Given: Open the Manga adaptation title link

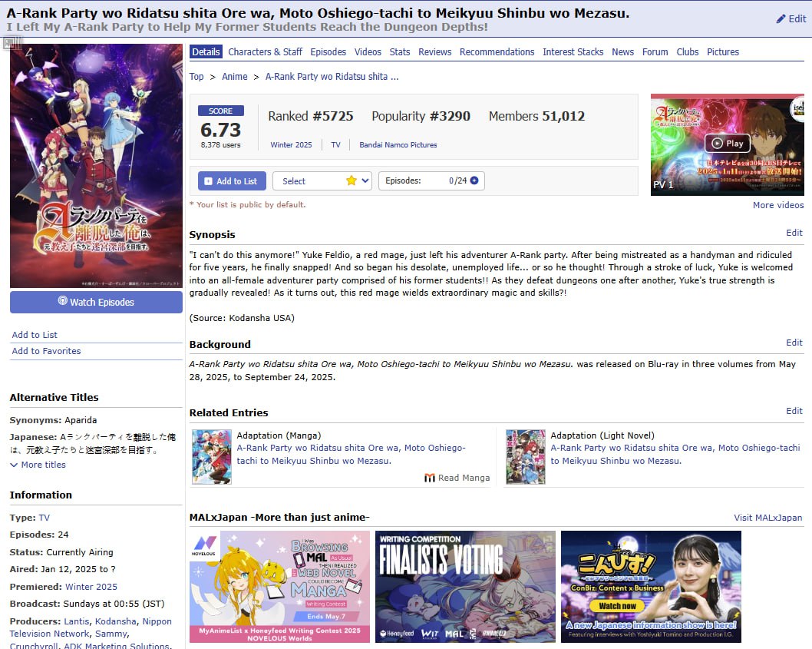Looking at the screenshot, I should coord(351,454).
